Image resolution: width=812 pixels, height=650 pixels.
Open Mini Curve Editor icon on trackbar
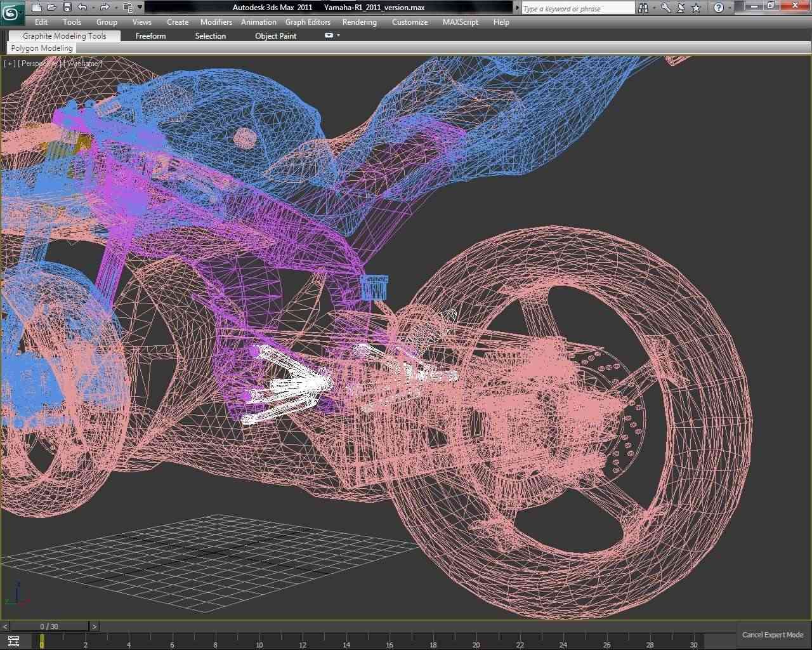pos(13,641)
